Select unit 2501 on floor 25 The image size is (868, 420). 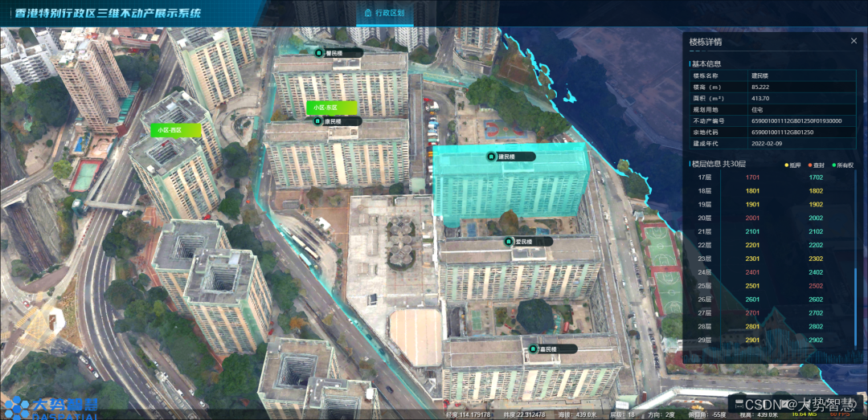[752, 286]
